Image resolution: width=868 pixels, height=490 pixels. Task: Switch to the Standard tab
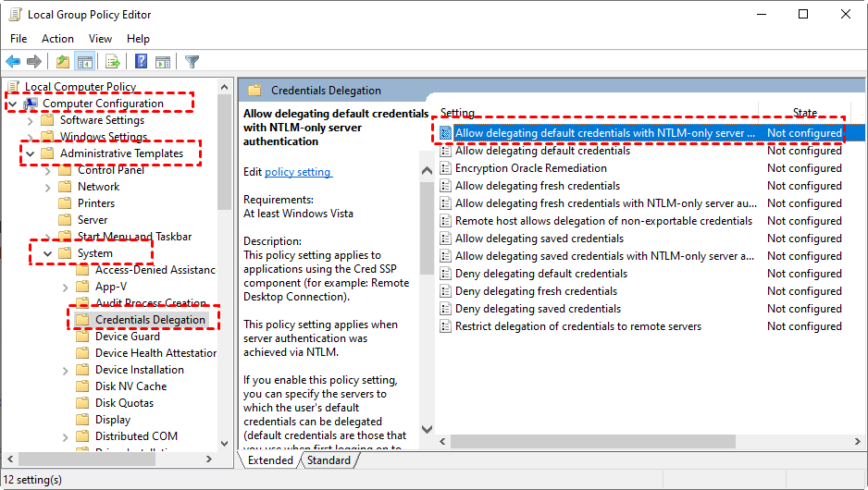[x=329, y=460]
